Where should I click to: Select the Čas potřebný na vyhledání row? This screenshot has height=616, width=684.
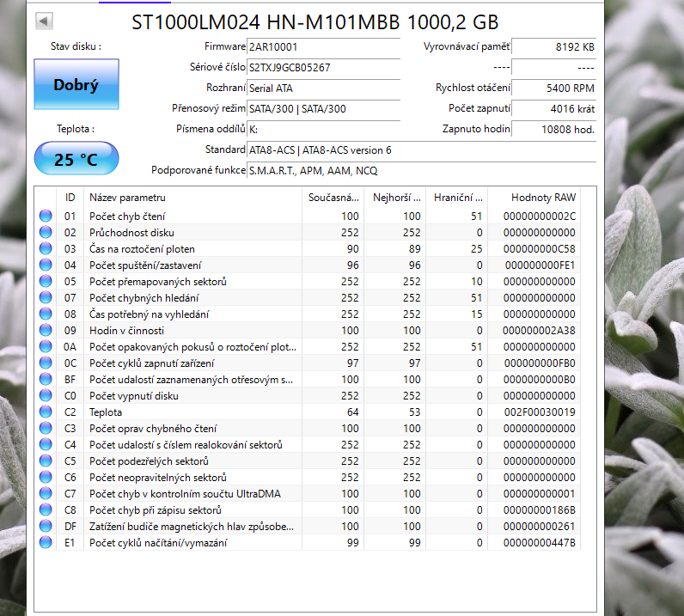tap(308, 314)
